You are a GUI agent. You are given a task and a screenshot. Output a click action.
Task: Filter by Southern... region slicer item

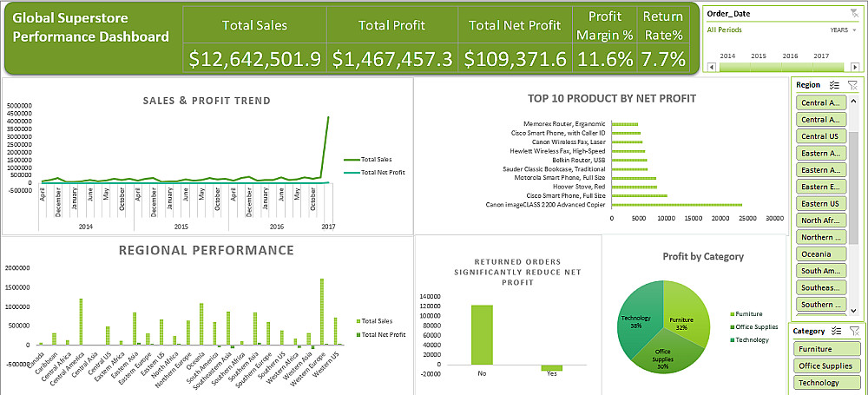[821, 304]
